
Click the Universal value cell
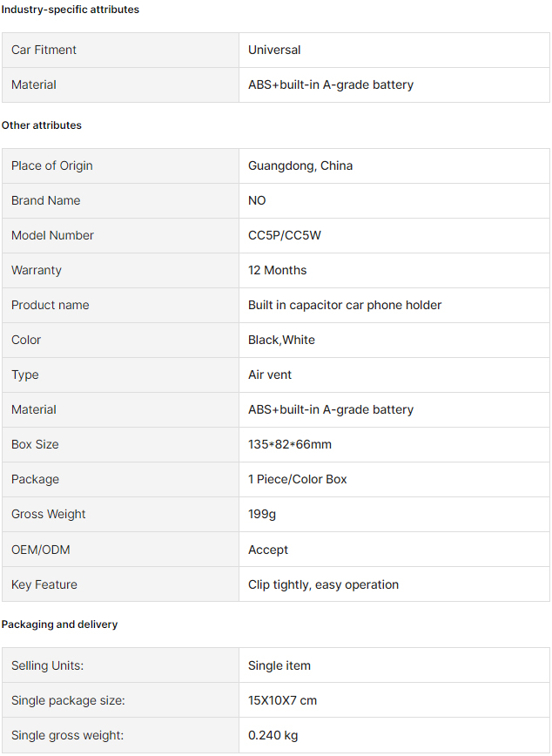394,51
